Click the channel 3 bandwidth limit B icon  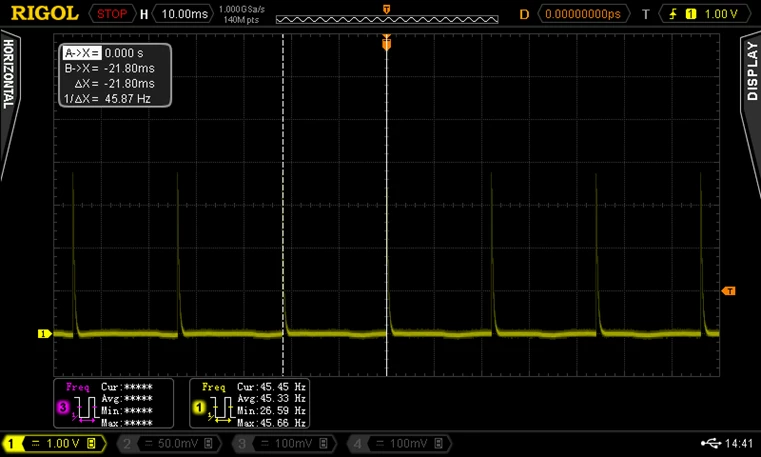(323, 443)
